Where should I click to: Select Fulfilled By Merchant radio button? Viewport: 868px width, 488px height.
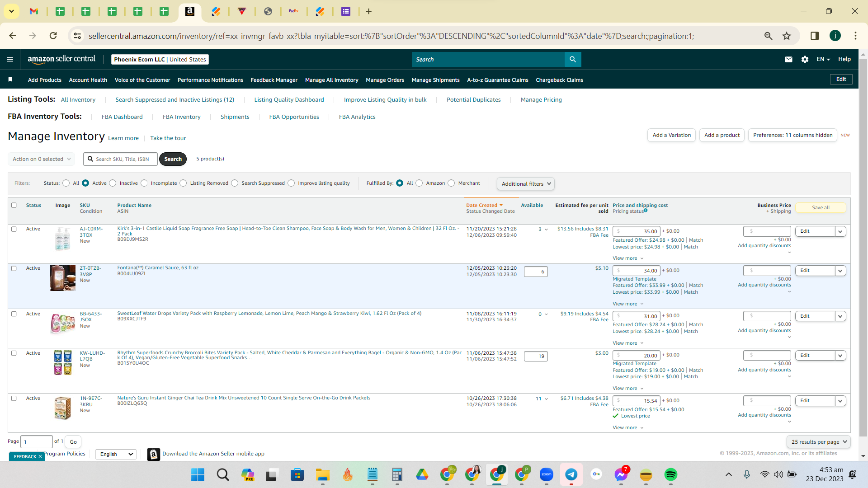coord(451,183)
